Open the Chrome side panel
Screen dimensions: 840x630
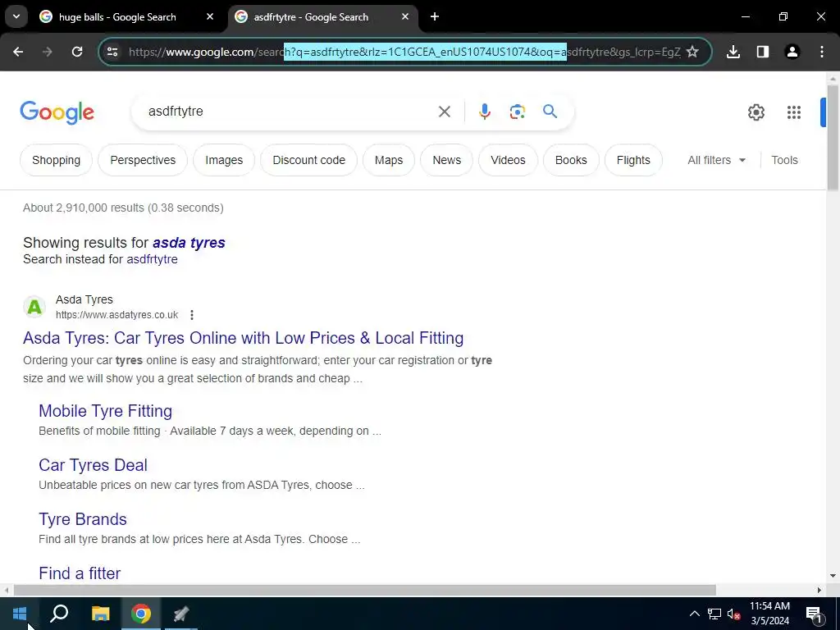tap(763, 52)
